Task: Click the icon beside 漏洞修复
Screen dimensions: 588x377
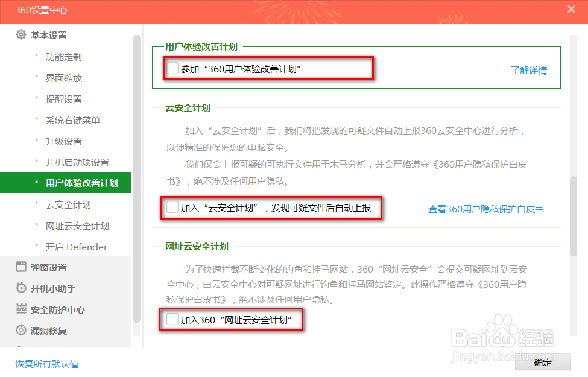Action: pos(21,330)
